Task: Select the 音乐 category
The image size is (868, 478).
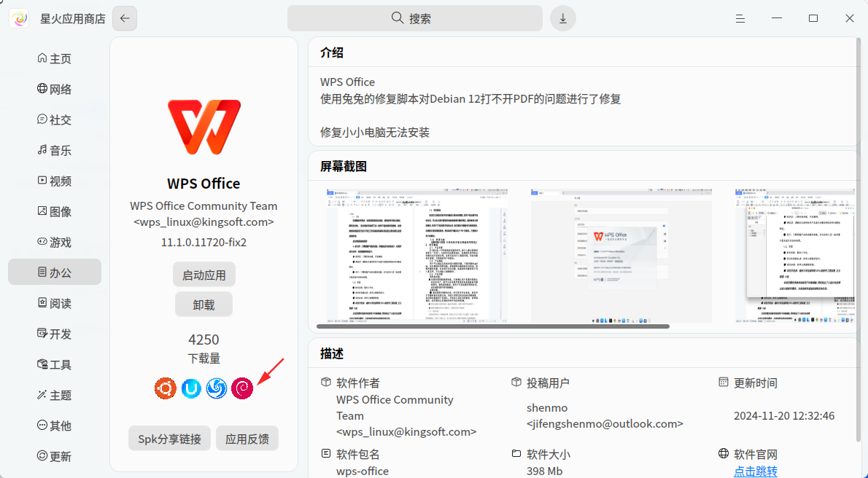Action: point(54,150)
